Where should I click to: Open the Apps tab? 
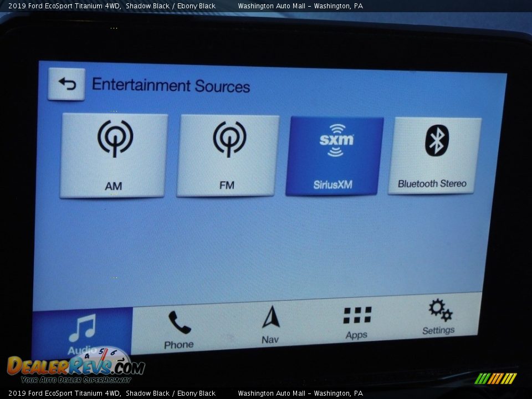356,321
